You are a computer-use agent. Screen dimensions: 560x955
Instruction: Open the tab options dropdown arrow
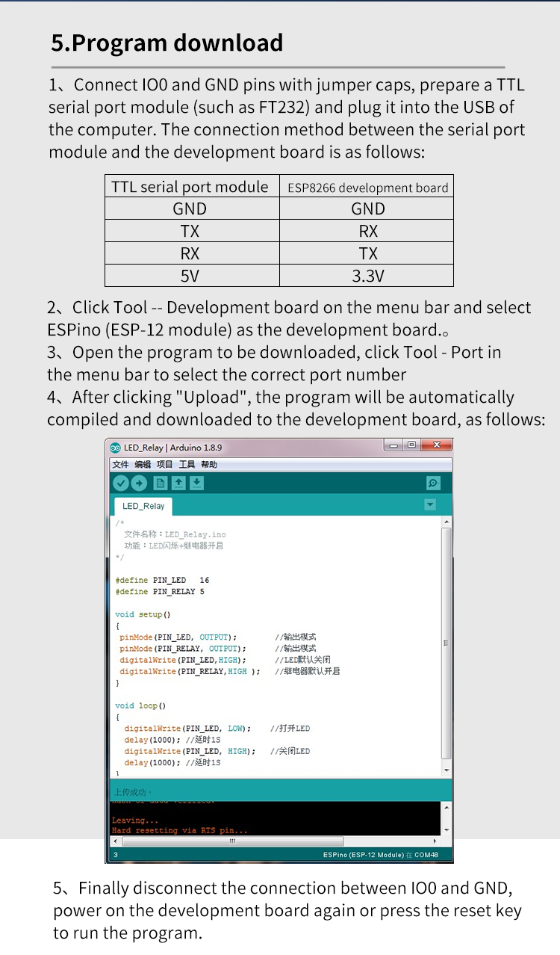(x=430, y=504)
